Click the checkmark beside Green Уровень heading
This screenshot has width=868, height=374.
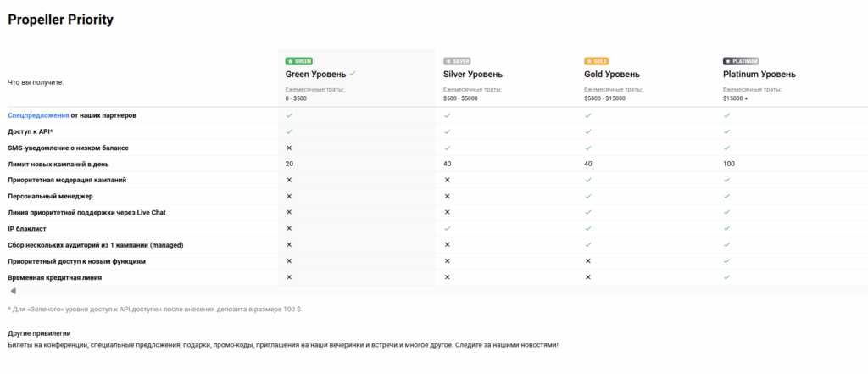[353, 74]
